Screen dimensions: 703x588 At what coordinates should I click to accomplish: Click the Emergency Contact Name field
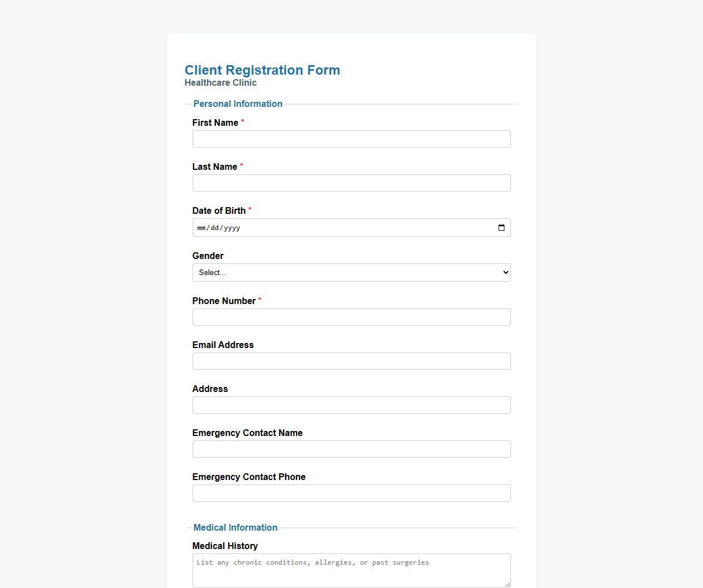pyautogui.click(x=351, y=449)
